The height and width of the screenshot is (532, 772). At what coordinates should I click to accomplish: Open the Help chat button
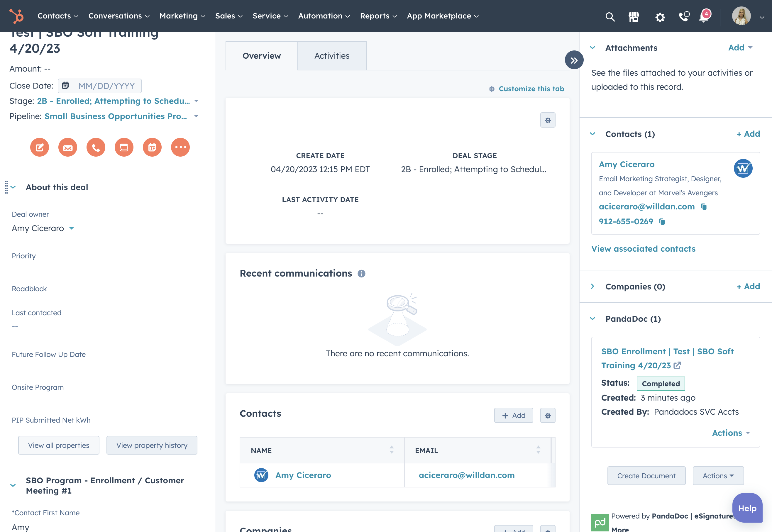pos(747,508)
